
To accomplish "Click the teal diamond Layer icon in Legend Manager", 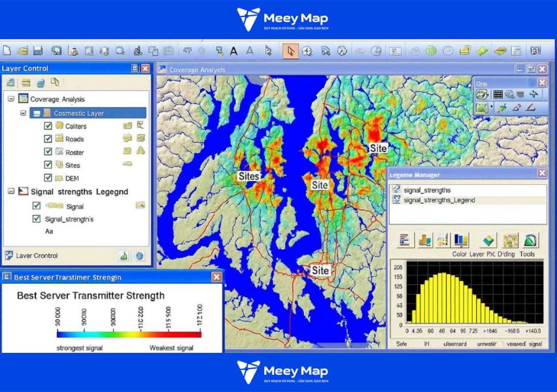I will click(x=488, y=240).
